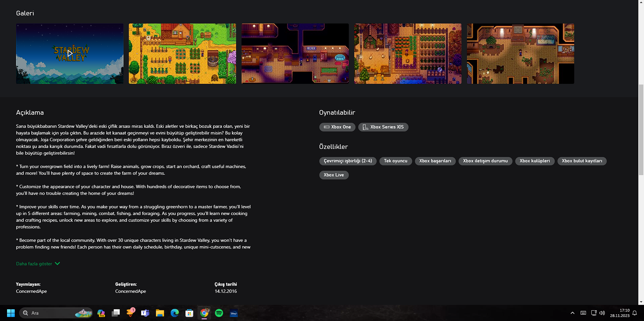Open network settings from the system tray
The height and width of the screenshot is (321, 644).
(594, 313)
